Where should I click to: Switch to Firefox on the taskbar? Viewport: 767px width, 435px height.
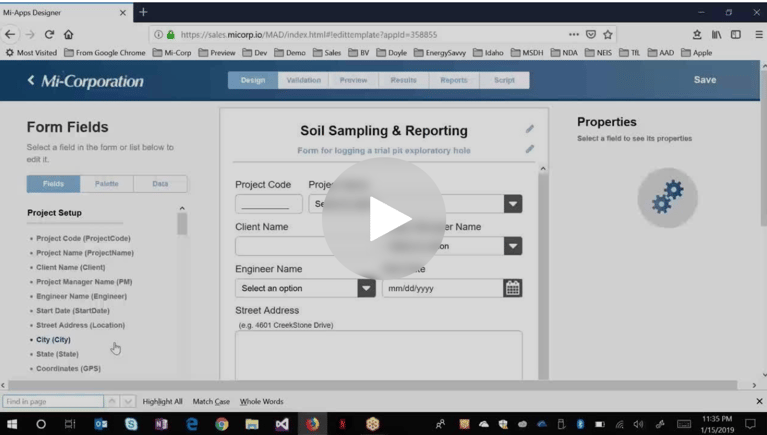(312, 424)
